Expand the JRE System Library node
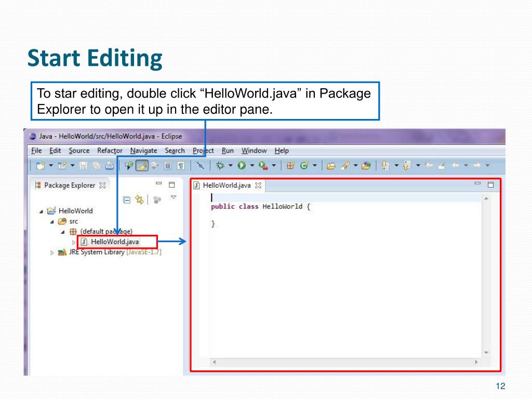 52,253
